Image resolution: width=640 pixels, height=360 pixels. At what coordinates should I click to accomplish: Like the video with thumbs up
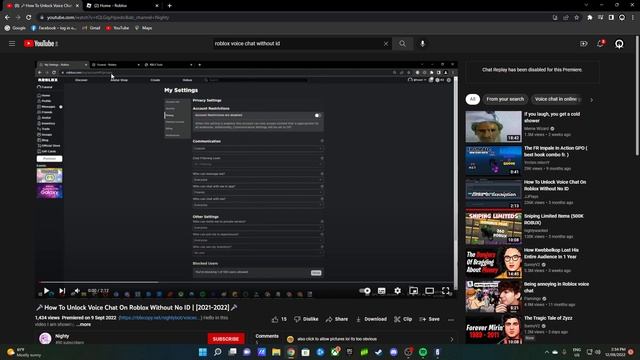tap(279, 319)
